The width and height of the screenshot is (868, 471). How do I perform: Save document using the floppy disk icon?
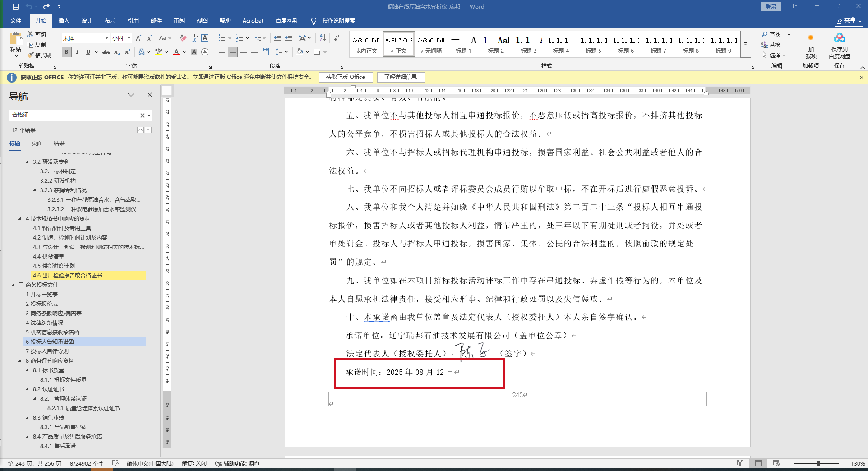(16, 7)
